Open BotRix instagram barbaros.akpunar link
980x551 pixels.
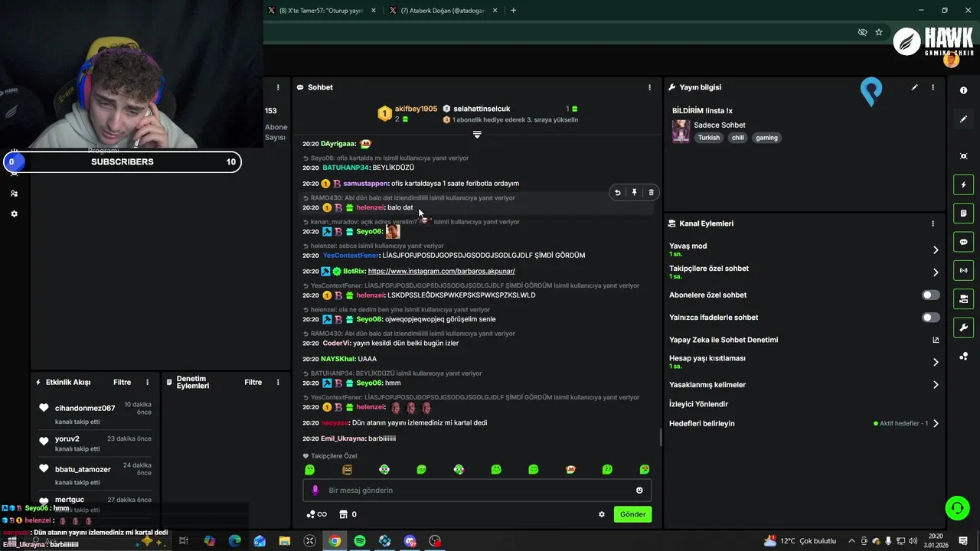(442, 271)
